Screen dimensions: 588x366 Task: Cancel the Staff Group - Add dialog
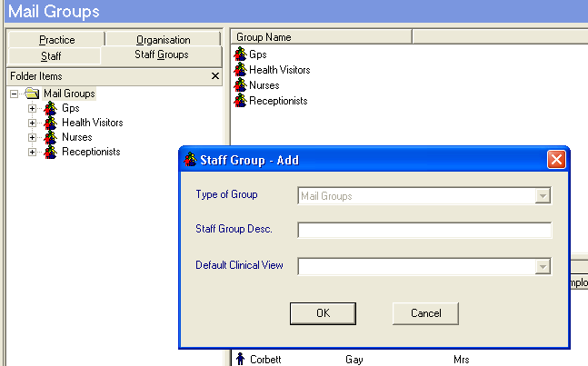[425, 312]
